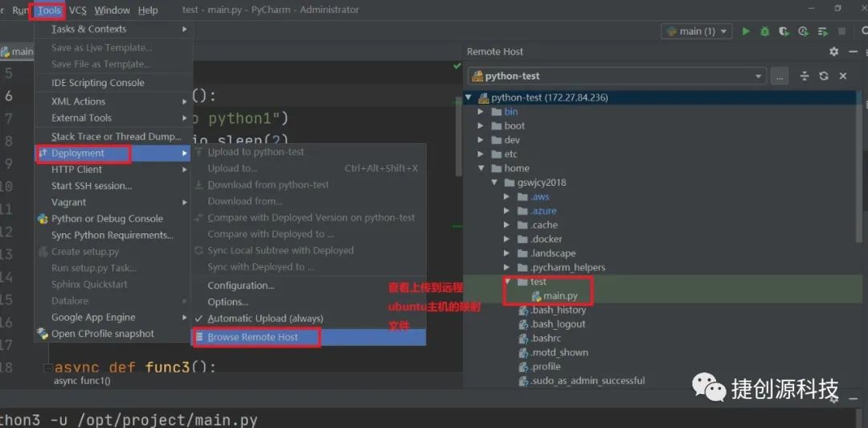Open the Tasks & Contexts submenu
Screen dimensions: 868x428
[x=113, y=29]
